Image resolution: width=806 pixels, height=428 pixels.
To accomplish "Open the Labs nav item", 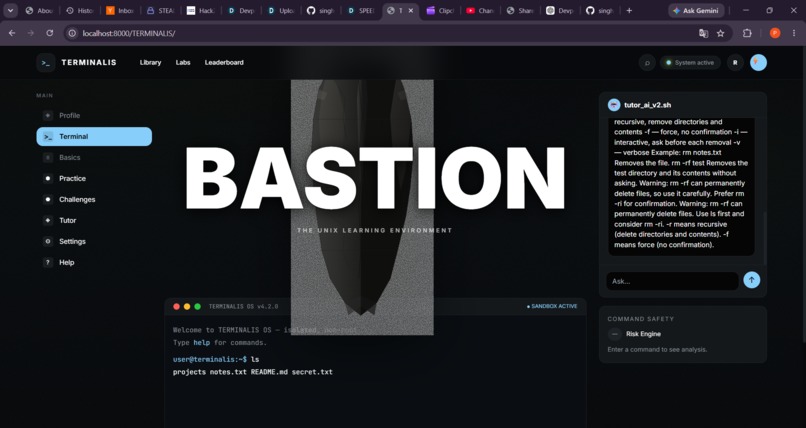I will pos(183,63).
